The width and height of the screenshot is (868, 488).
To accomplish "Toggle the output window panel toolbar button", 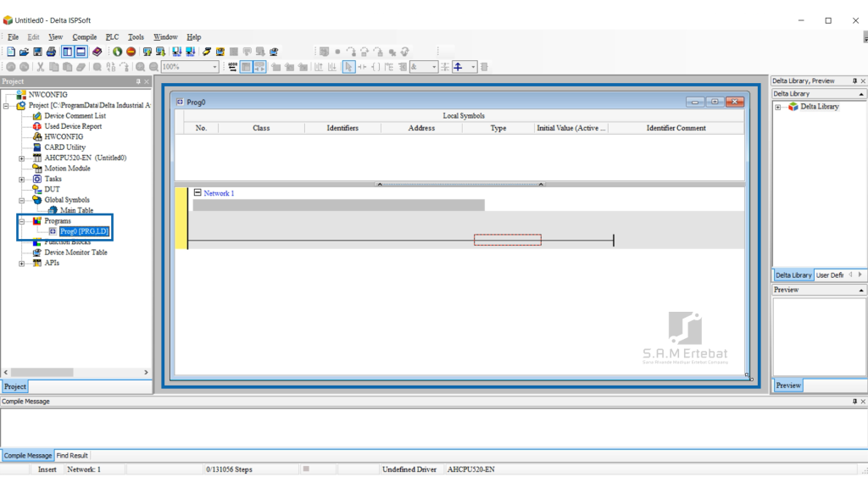I will click(x=81, y=52).
